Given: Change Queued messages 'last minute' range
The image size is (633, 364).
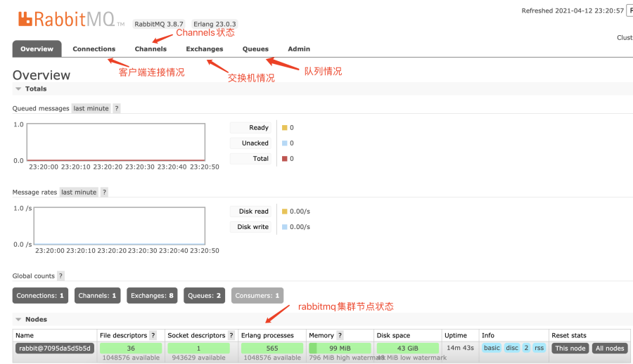Looking at the screenshot, I should tap(91, 108).
